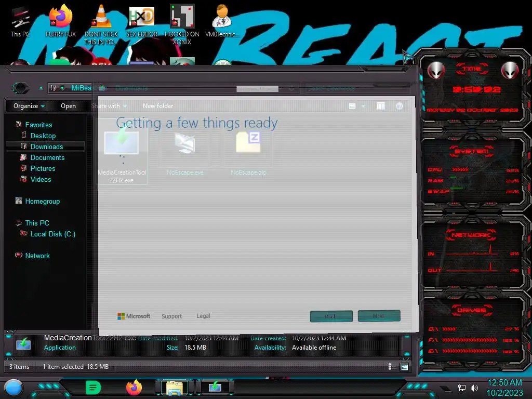Expand the change view dropdown arrow
The height and width of the screenshot is (399, 532).
(x=363, y=106)
